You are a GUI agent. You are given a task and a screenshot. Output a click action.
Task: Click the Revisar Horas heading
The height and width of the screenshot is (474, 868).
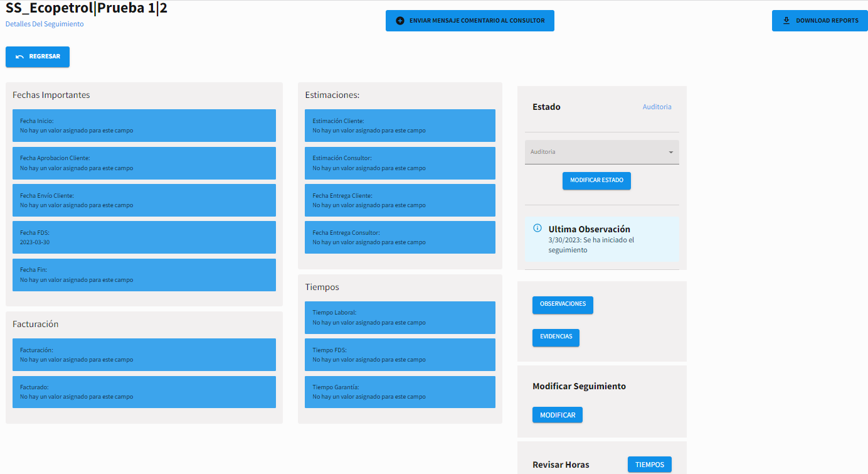[561, 465]
